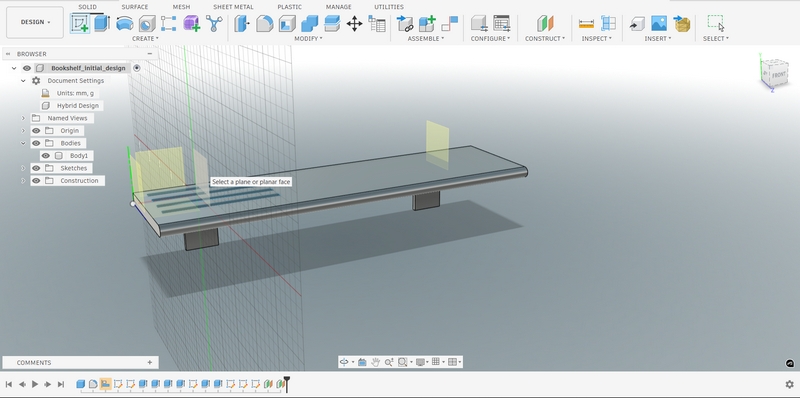Image resolution: width=800 pixels, height=398 pixels.
Task: Click the Look At tool
Action: 362,362
